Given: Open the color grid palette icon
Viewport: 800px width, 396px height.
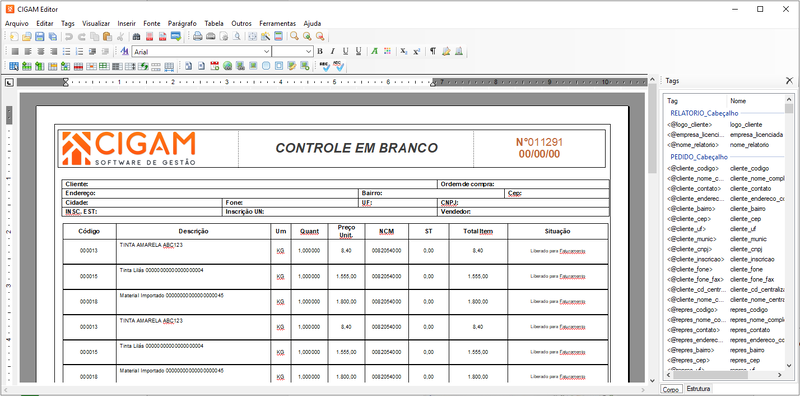Looking at the screenshot, I should [x=387, y=51].
